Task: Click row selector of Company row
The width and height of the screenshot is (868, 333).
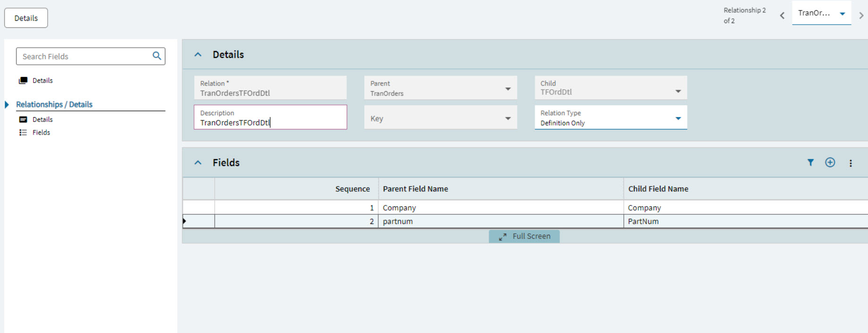Action: click(x=199, y=208)
